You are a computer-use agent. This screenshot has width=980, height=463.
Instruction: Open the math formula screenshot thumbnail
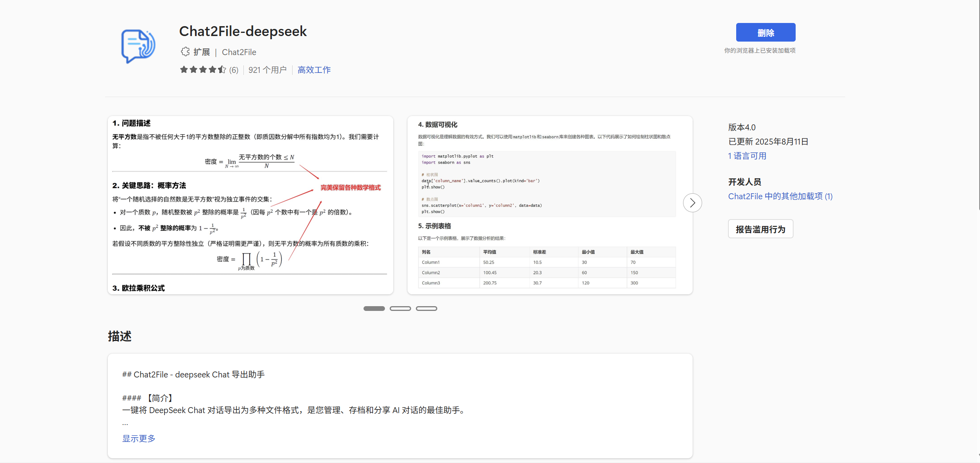(x=250, y=205)
